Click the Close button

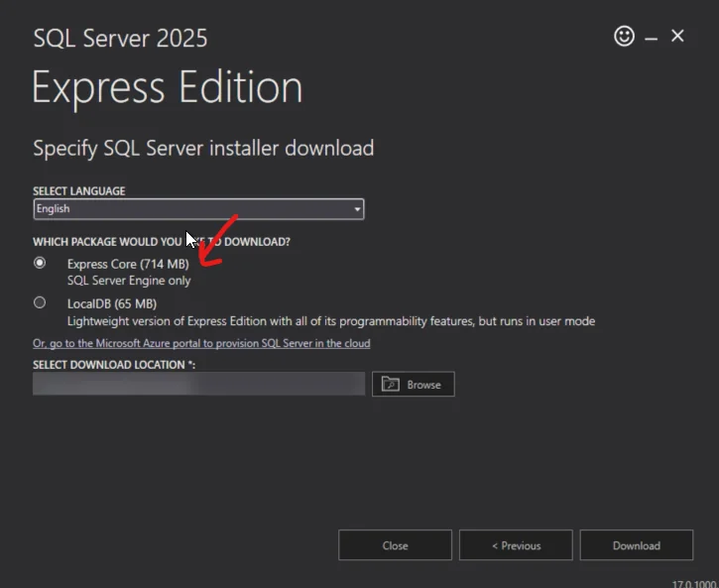click(x=395, y=545)
